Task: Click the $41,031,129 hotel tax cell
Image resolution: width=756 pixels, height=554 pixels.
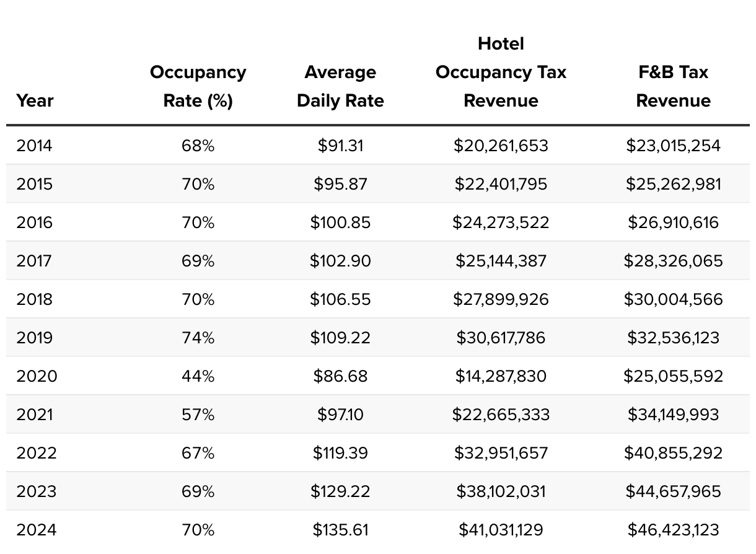Action: click(x=501, y=530)
